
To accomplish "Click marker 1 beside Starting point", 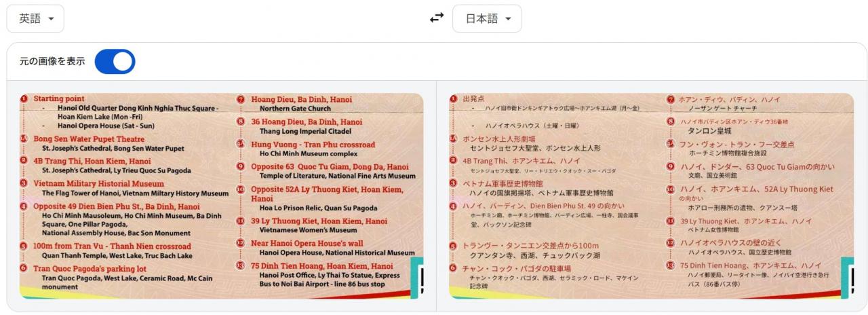I will pos(24,99).
